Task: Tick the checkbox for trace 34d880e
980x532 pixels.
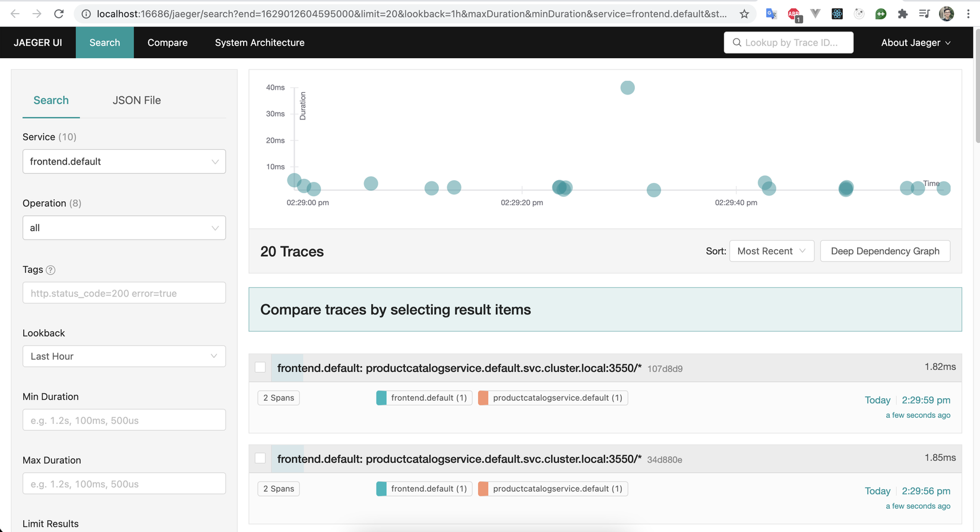Action: click(260, 458)
